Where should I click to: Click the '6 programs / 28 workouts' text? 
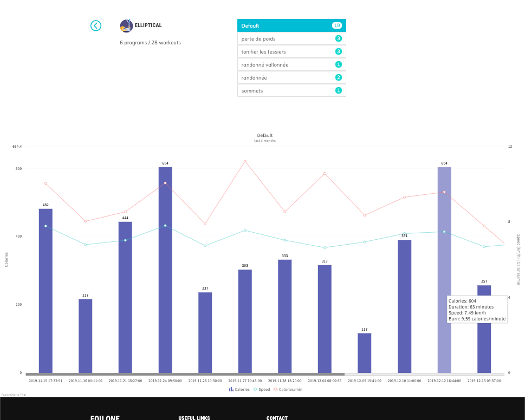(150, 43)
